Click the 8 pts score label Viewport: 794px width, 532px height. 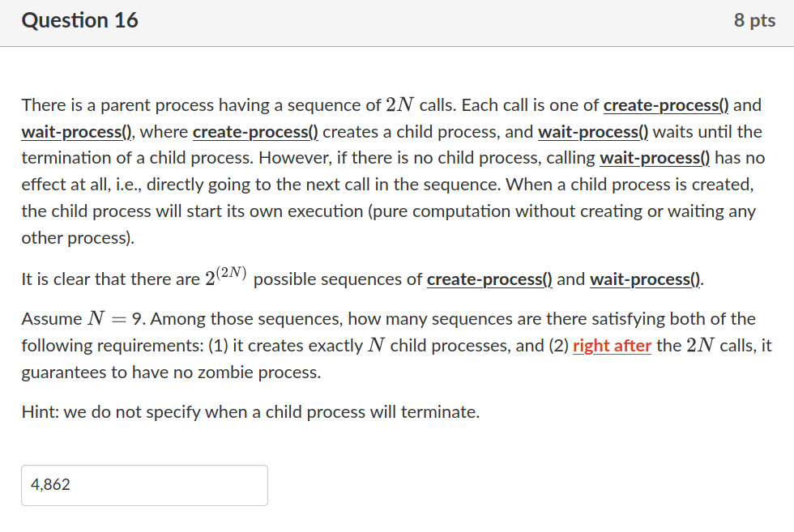[754, 20]
